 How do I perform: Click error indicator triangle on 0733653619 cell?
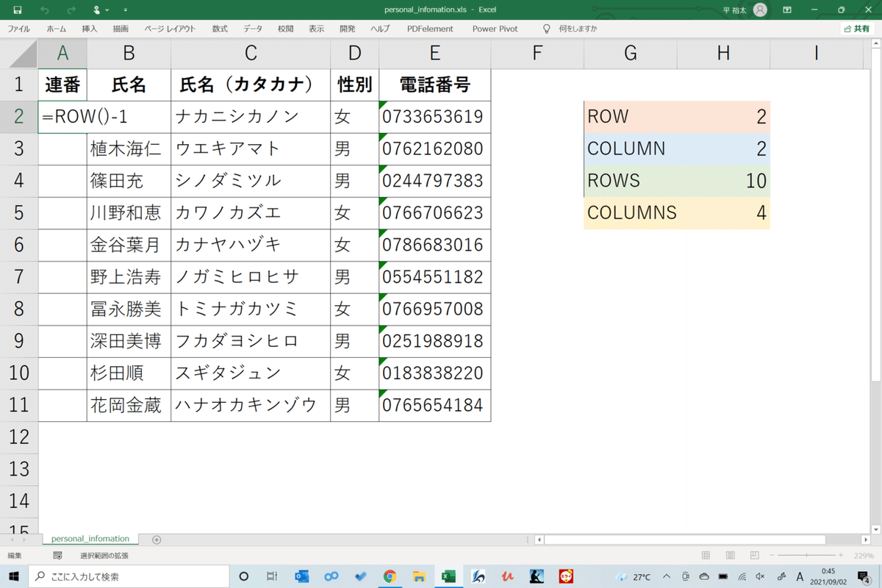[382, 104]
